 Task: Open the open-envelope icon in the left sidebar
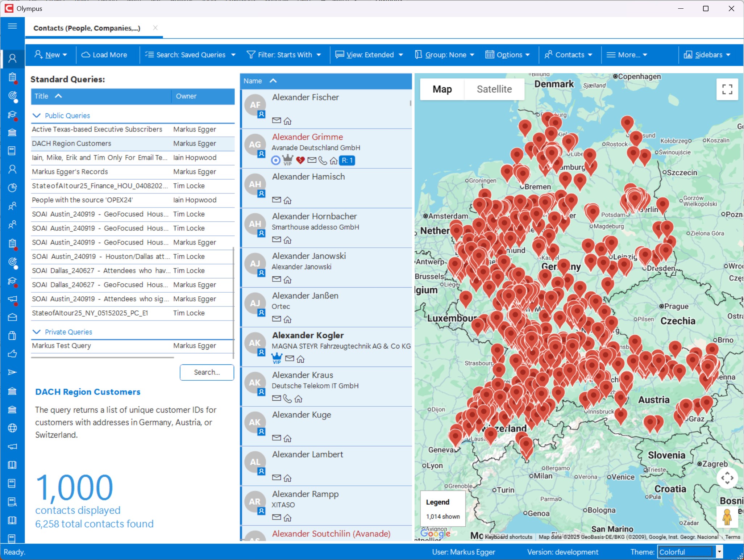coord(12,317)
